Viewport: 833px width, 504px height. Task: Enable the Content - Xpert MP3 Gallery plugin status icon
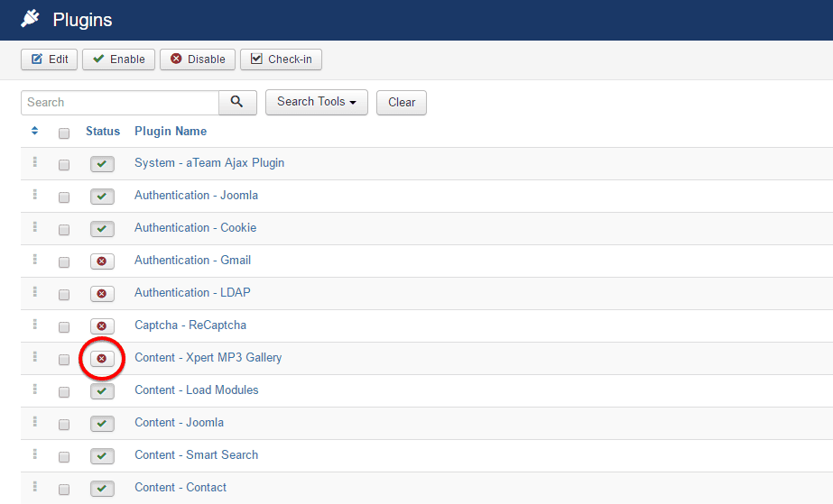coord(102,359)
